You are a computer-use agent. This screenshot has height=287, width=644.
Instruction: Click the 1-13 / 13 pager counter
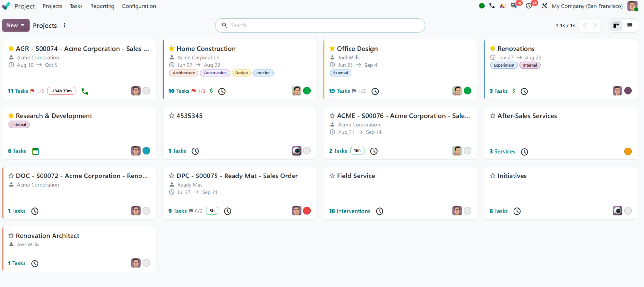click(x=565, y=25)
